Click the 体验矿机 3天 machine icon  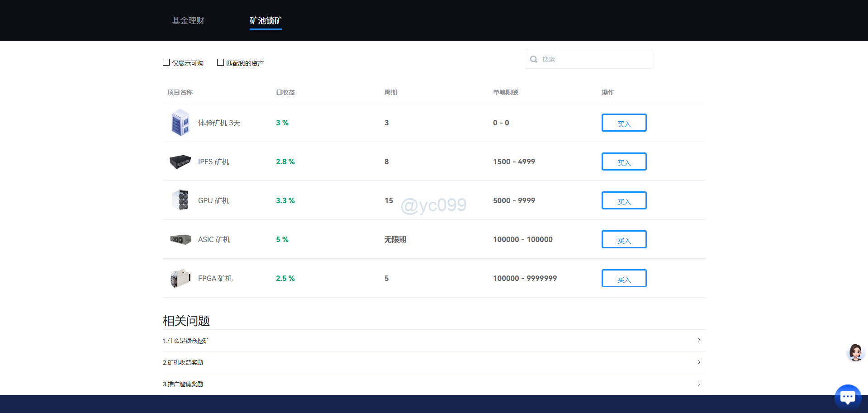(x=180, y=123)
